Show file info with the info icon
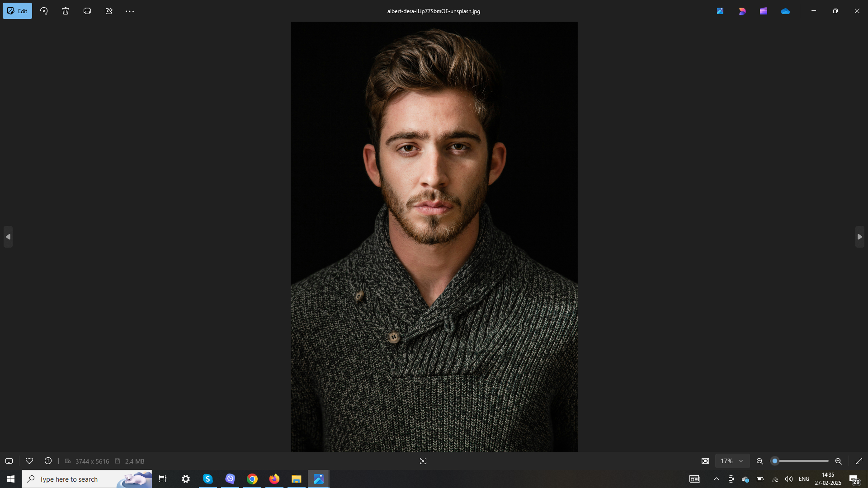The width and height of the screenshot is (868, 488). (48, 461)
